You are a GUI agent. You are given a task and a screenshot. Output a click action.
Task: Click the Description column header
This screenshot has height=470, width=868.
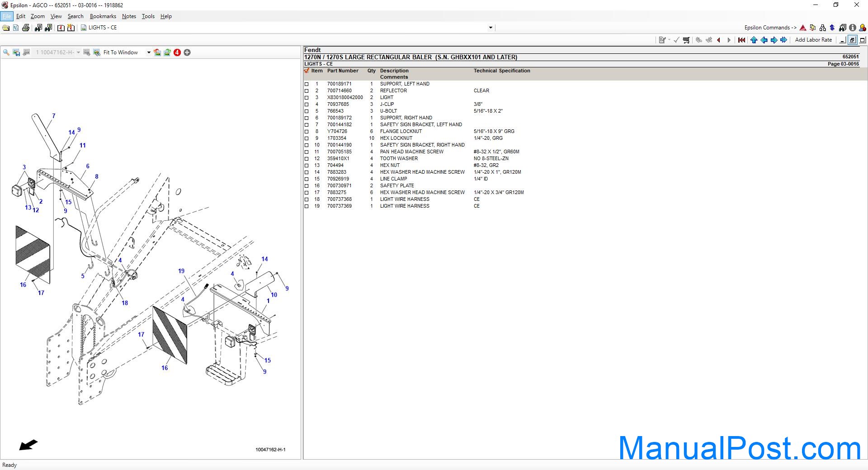tap(394, 71)
